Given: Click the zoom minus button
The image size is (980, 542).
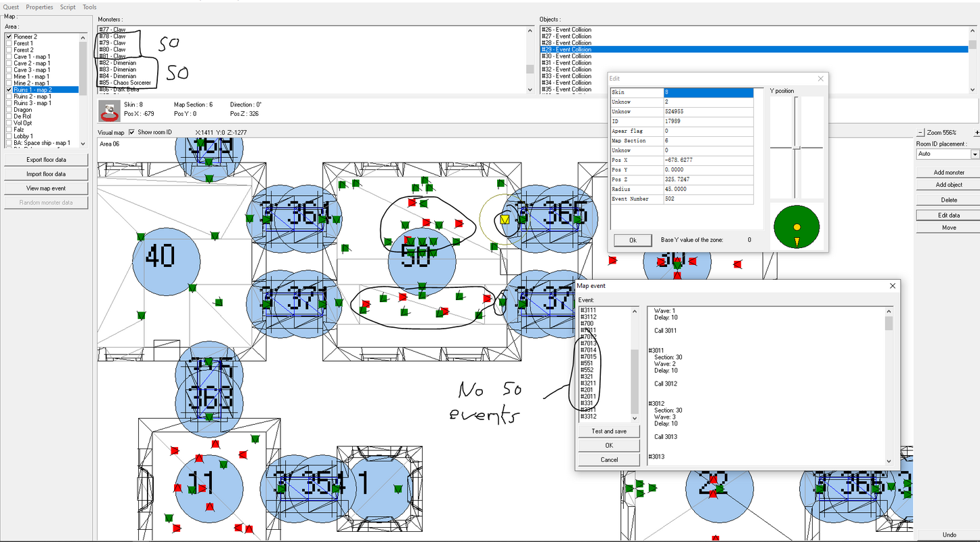Looking at the screenshot, I should [920, 133].
